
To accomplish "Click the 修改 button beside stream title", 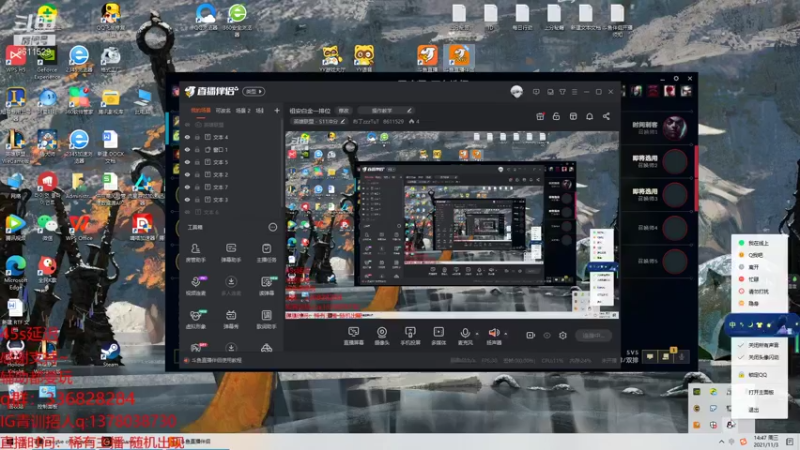I will click(343, 110).
